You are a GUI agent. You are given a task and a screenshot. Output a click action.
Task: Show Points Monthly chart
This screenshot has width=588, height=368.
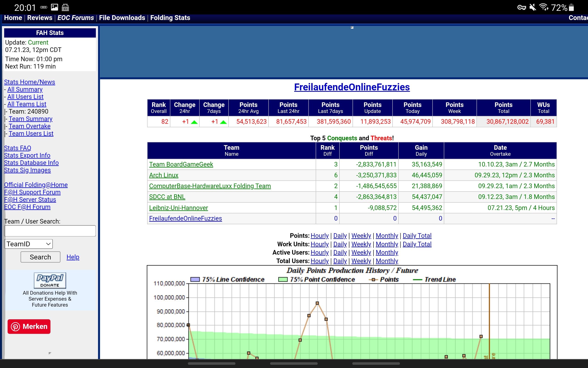(387, 236)
